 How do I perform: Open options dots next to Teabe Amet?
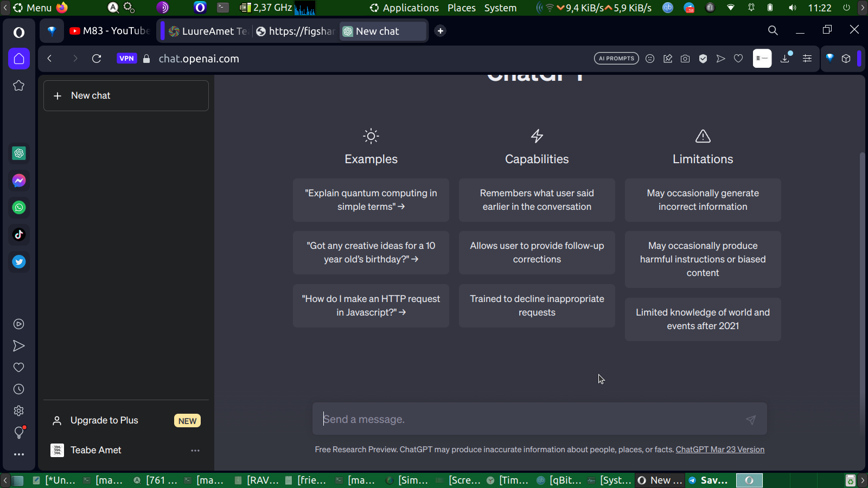click(x=195, y=451)
